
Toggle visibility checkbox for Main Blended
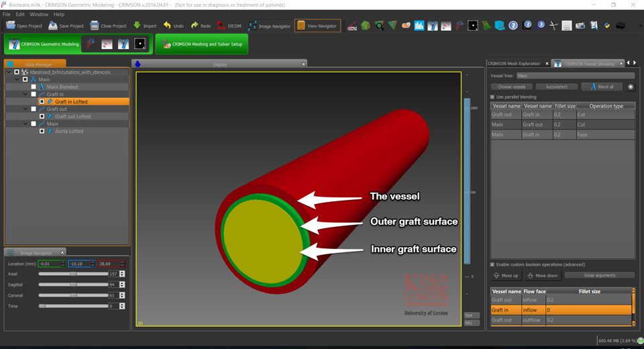pos(34,87)
